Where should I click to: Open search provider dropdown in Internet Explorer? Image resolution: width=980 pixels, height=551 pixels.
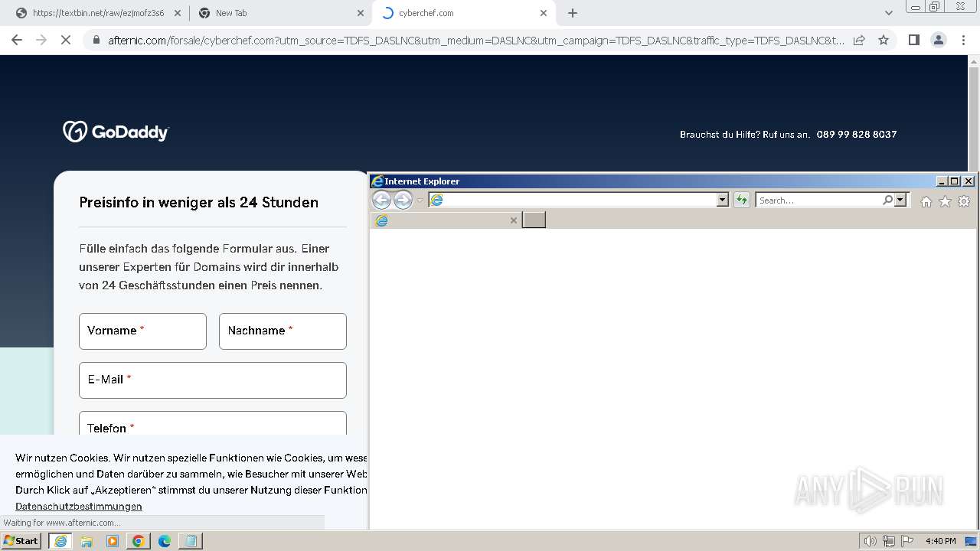point(900,200)
